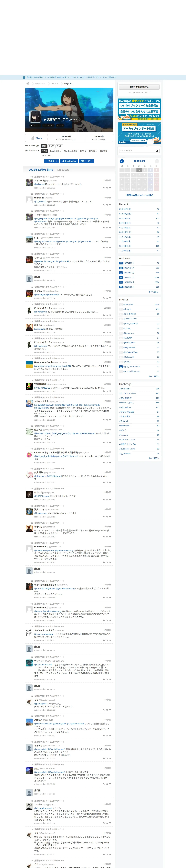Click the info icon in top notice bar

click(24, 78)
